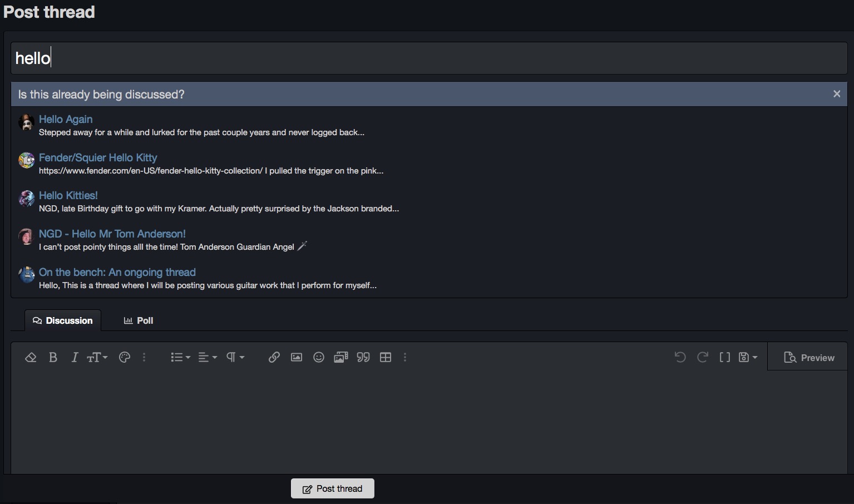This screenshot has height=504, width=854.
Task: Click the Remove formatting eraser icon
Action: [31, 358]
